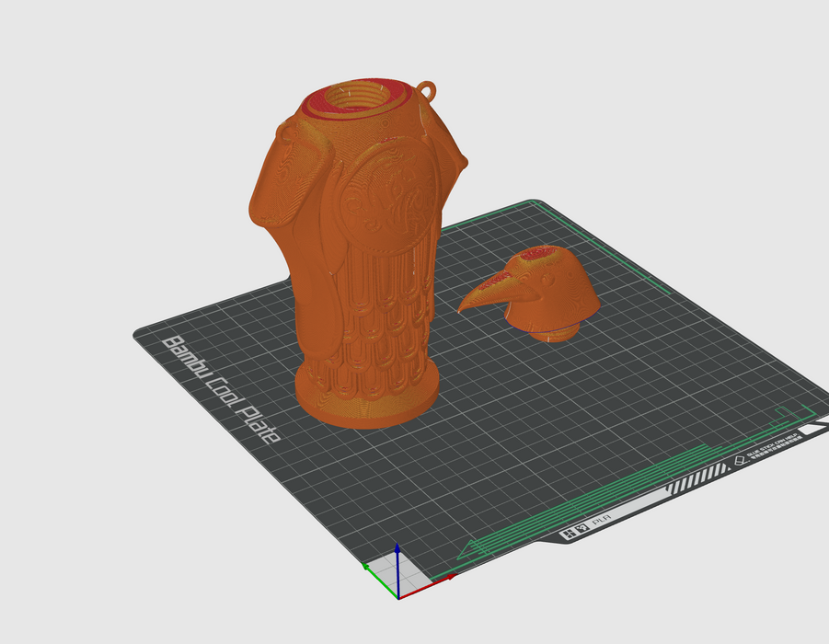
Task: Click the hanging loop atop the body model
Action: coord(427,90)
